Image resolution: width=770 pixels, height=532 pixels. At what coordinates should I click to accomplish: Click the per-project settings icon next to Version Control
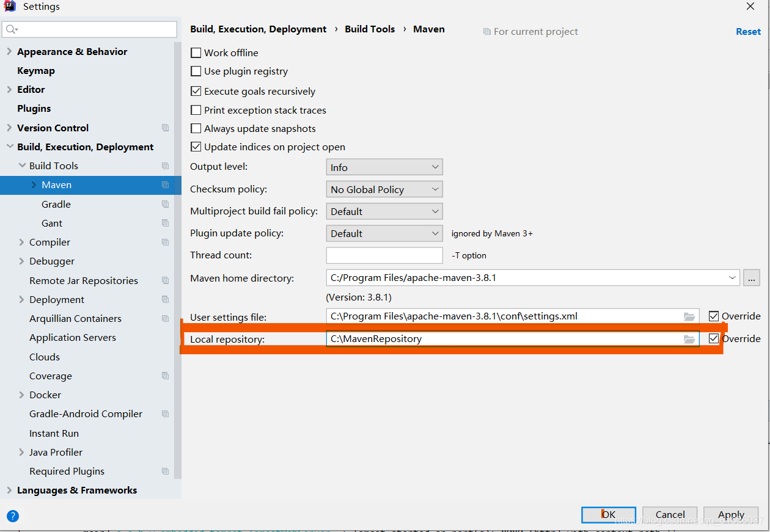(165, 128)
